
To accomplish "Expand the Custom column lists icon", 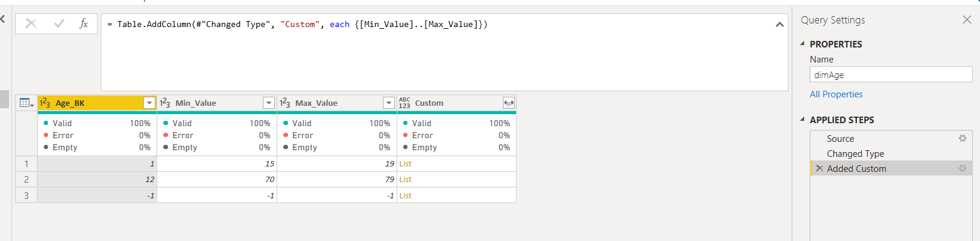I will [508, 103].
